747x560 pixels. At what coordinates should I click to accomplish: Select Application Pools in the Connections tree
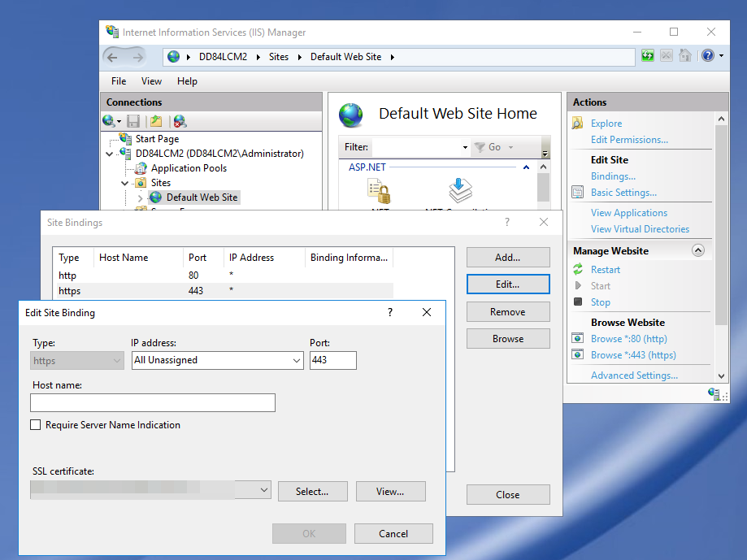pyautogui.click(x=189, y=168)
